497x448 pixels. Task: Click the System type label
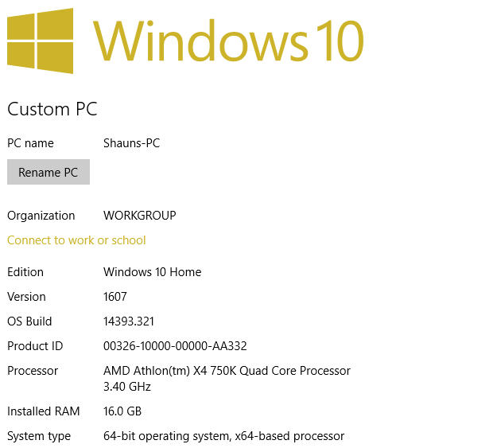tap(39, 436)
